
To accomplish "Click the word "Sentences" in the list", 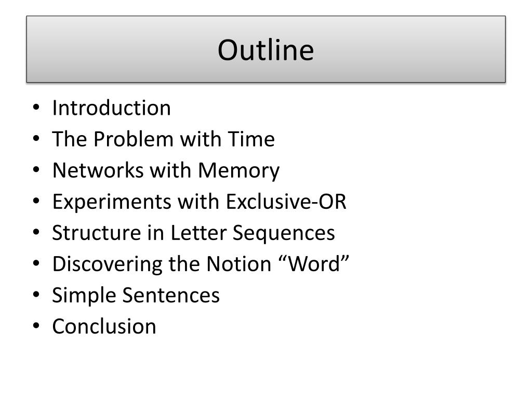I will (170, 295).
